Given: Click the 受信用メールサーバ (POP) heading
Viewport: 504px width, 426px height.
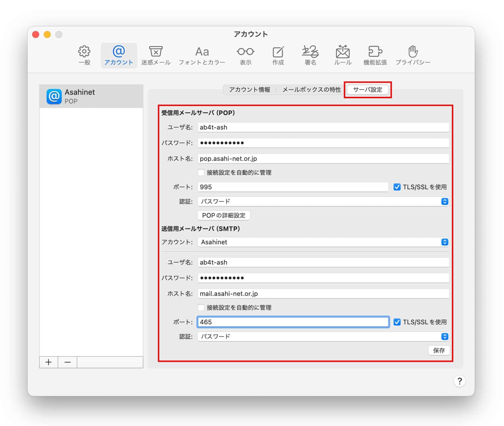Looking at the screenshot, I should [x=198, y=113].
